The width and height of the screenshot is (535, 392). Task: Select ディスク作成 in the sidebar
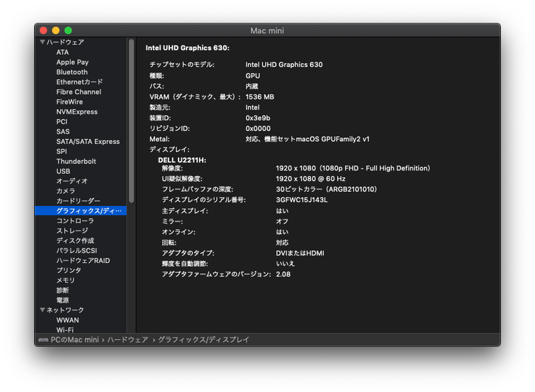point(75,241)
